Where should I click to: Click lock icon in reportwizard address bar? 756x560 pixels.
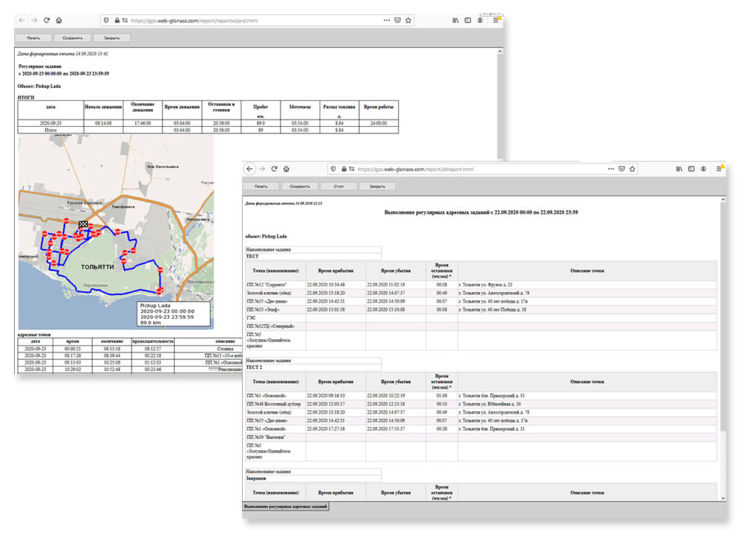tap(117, 20)
